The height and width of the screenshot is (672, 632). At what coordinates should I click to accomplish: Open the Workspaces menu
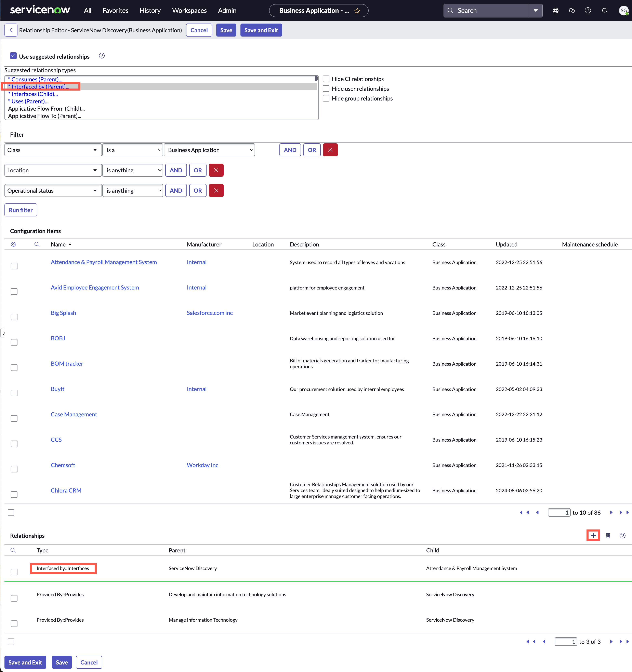189,11
